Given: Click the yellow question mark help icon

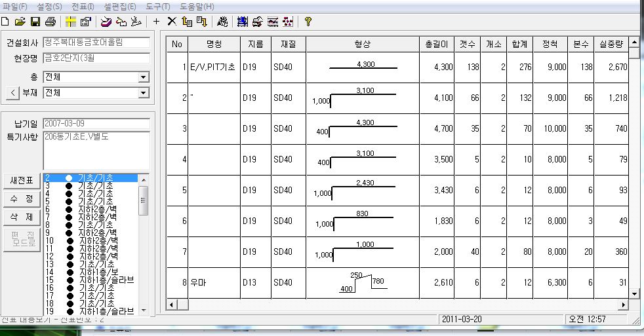Looking at the screenshot, I should click(x=308, y=22).
